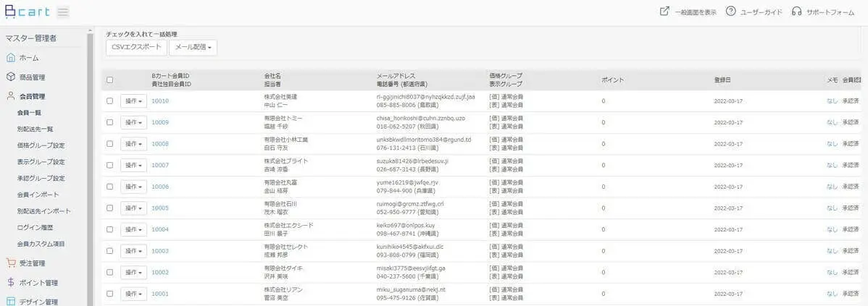This screenshot has height=306, width=868.
Task: Click なし memo link for member 10010
Action: [832, 101]
